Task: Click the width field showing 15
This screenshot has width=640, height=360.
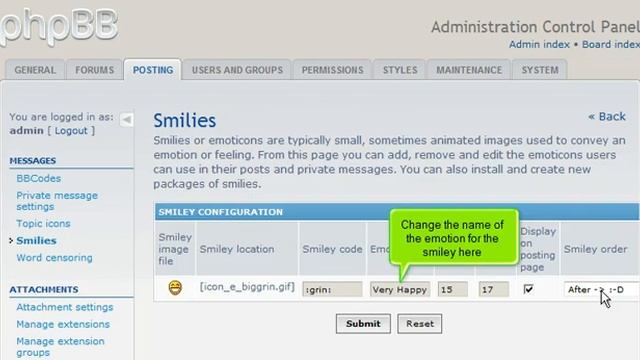Action: [x=453, y=289]
